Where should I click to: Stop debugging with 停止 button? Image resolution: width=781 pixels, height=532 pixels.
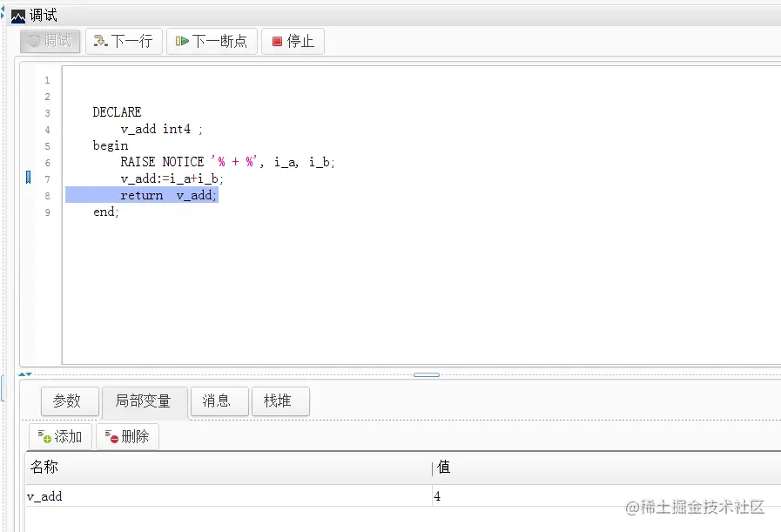click(x=293, y=41)
